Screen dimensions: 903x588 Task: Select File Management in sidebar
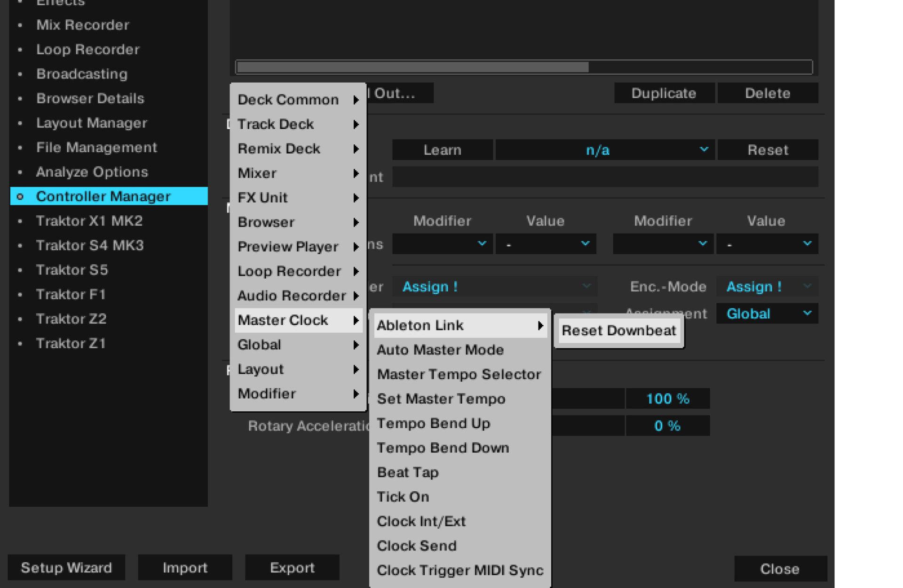pos(109,147)
